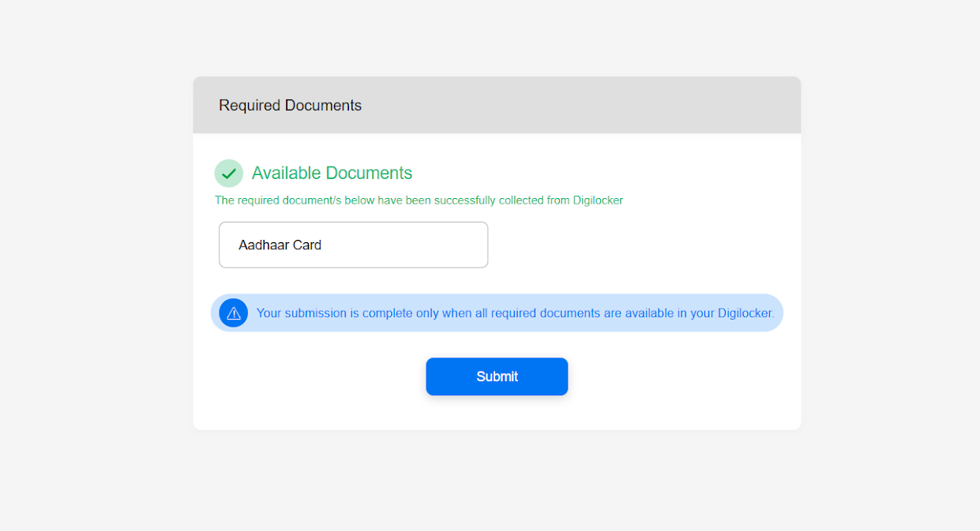Click page background left of the card
Screen dimensions: 980x531
[x=95, y=260]
